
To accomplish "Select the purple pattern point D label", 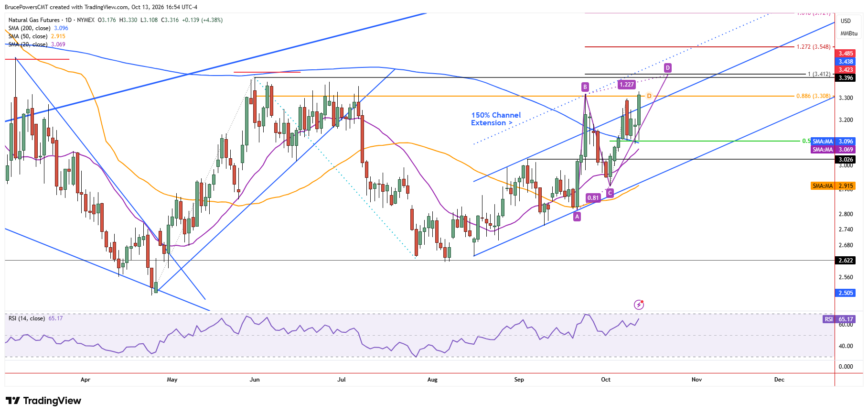I will [667, 68].
